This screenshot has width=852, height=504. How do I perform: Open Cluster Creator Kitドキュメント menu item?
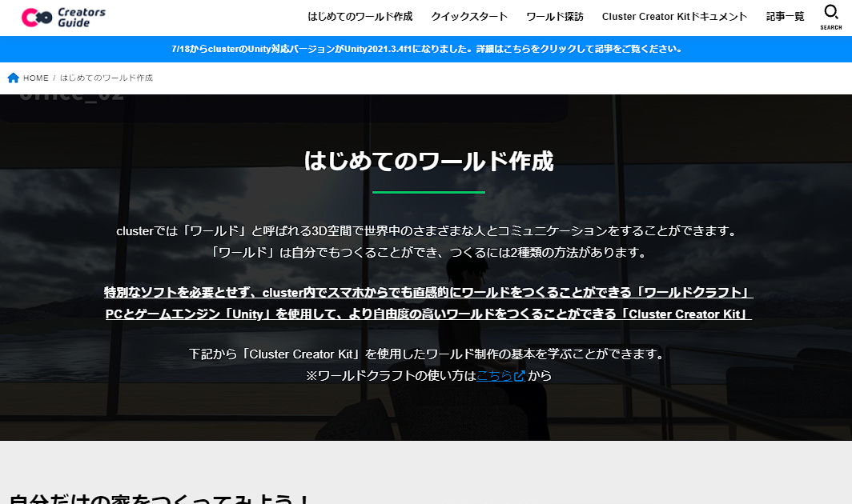tap(674, 17)
